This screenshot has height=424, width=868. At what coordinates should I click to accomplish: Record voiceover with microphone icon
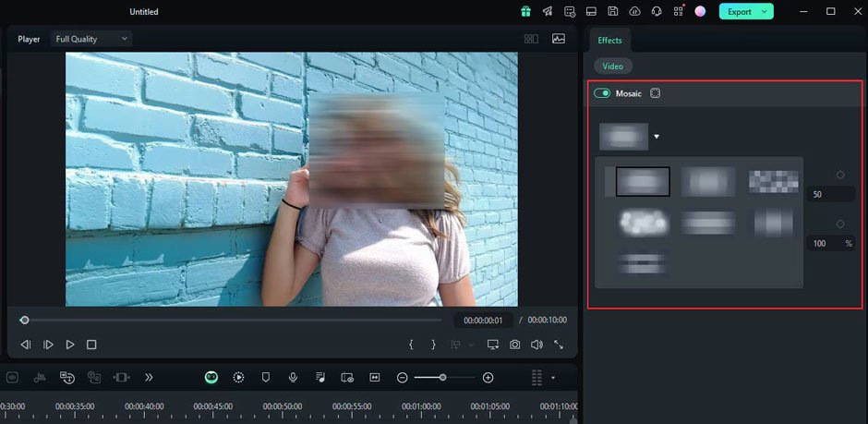(x=293, y=378)
